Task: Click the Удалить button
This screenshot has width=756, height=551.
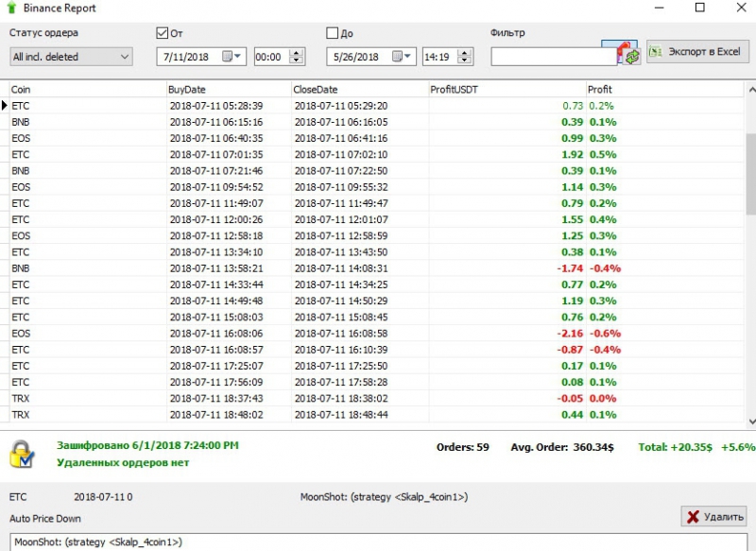Action: pyautogui.click(x=714, y=517)
